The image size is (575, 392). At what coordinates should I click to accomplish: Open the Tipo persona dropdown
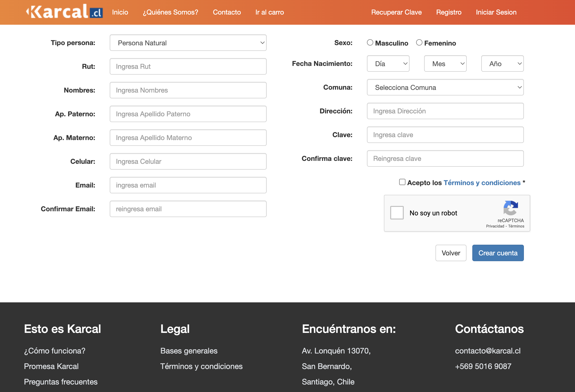click(x=188, y=43)
